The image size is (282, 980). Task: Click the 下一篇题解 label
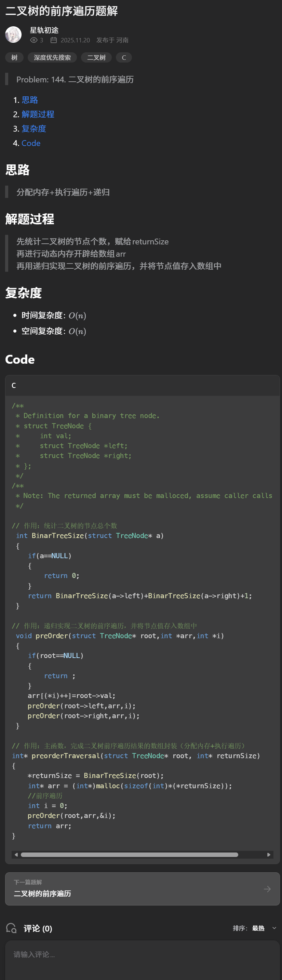coord(28,882)
